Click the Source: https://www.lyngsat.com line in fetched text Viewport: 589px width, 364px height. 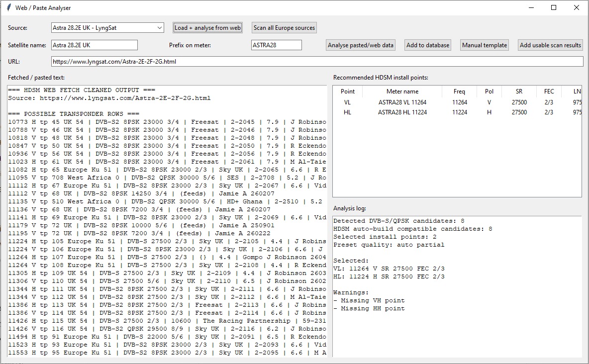click(109, 98)
